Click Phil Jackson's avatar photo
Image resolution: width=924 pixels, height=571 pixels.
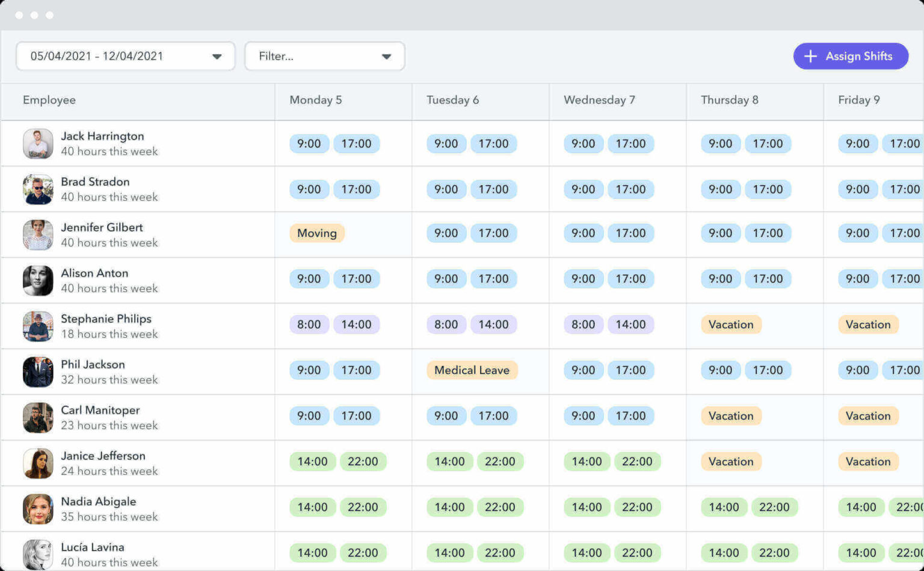[37, 371]
